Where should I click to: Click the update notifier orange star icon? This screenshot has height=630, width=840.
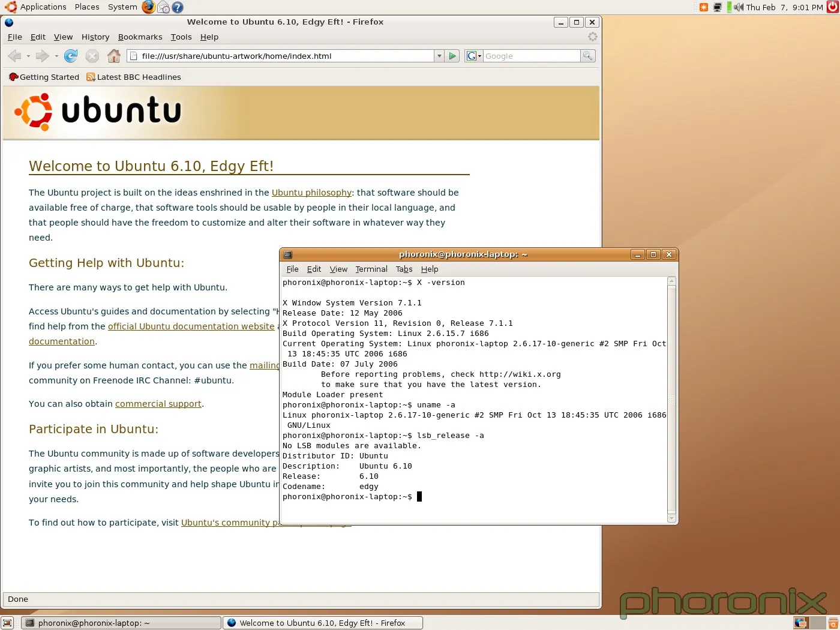704,7
